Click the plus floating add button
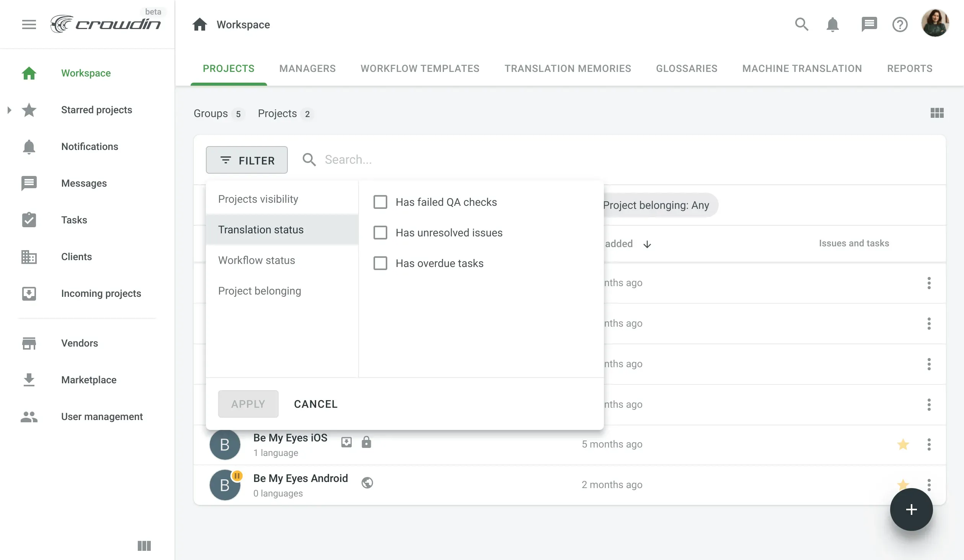 click(911, 509)
